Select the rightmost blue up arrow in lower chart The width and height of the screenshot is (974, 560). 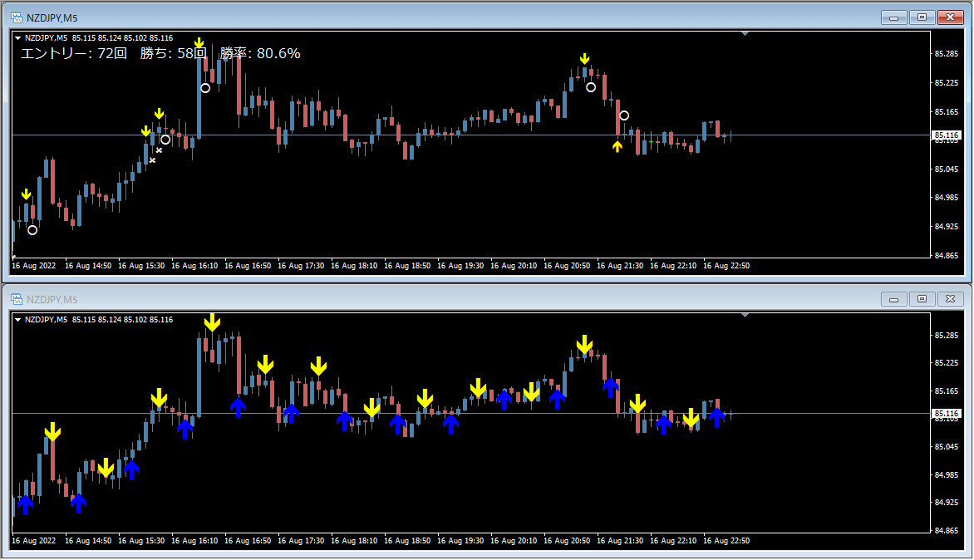(x=717, y=417)
